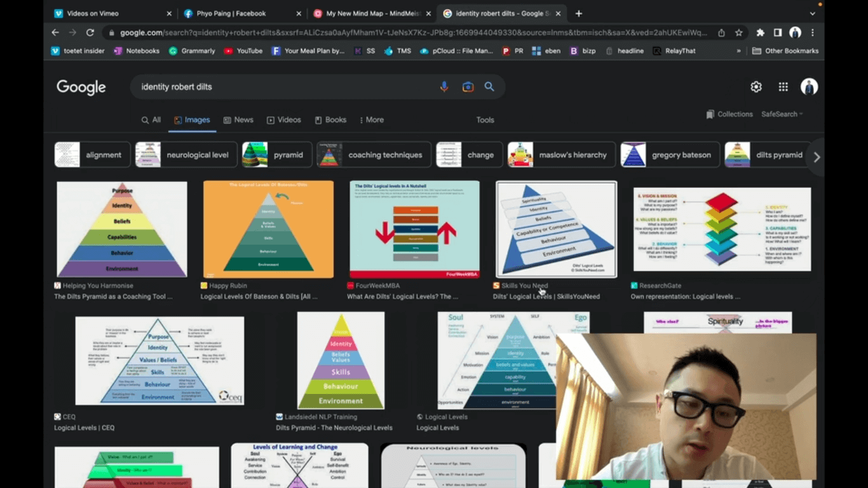Image resolution: width=868 pixels, height=488 pixels.
Task: Select the Videos search tab
Action: (284, 119)
